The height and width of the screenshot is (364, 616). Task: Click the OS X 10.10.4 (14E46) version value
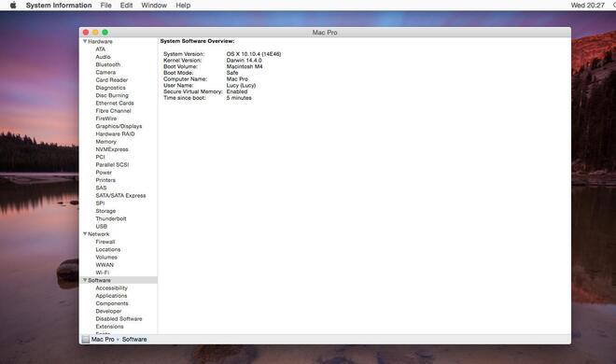pos(254,54)
